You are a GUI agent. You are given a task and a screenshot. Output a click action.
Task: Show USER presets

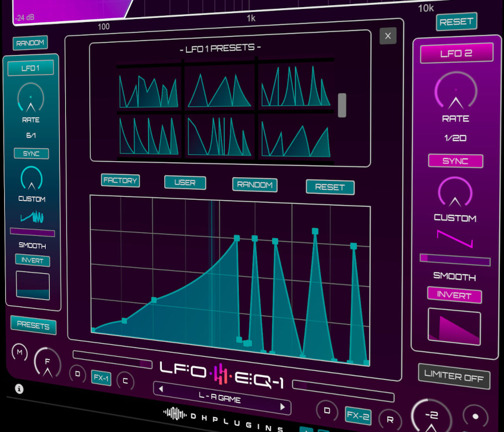185,182
